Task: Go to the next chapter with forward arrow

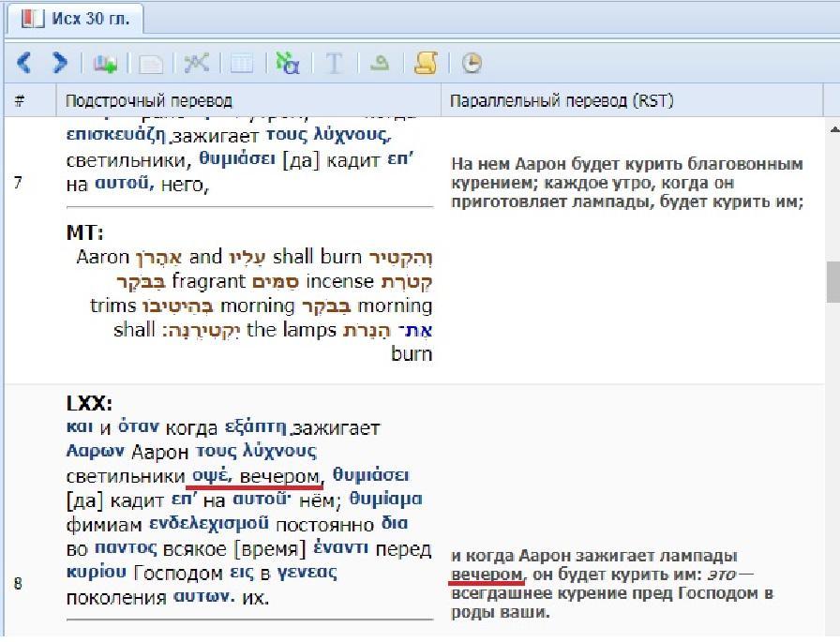Action: point(59,63)
